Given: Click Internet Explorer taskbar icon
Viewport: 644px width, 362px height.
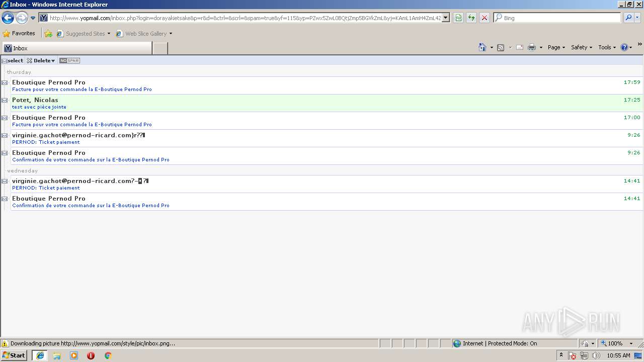Looking at the screenshot, I should 40,355.
